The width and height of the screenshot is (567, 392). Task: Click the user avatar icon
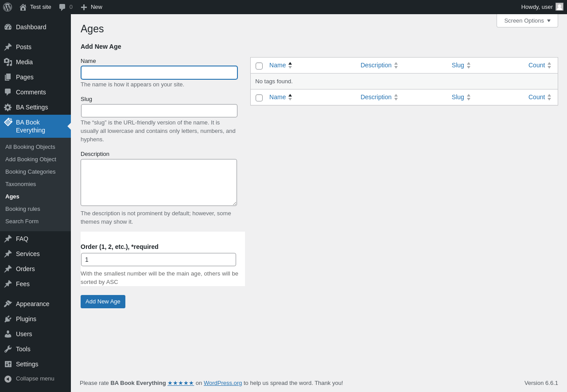click(559, 7)
